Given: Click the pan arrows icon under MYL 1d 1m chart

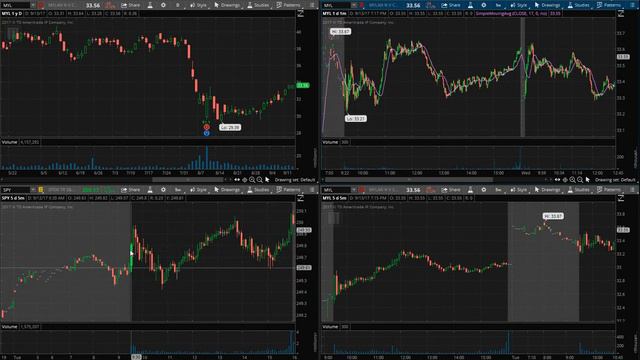Looking at the screenshot, I should click(558, 180).
